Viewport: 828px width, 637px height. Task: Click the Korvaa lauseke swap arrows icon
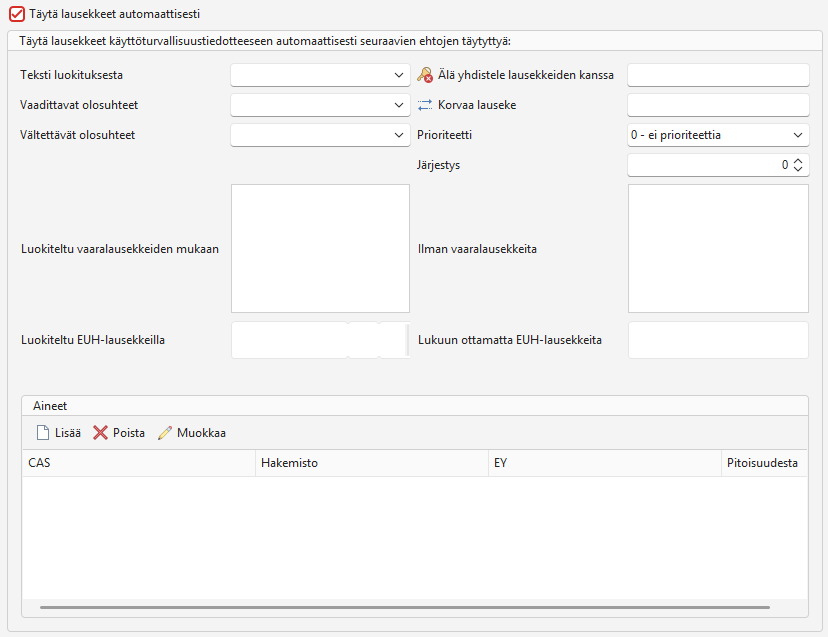[x=425, y=105]
